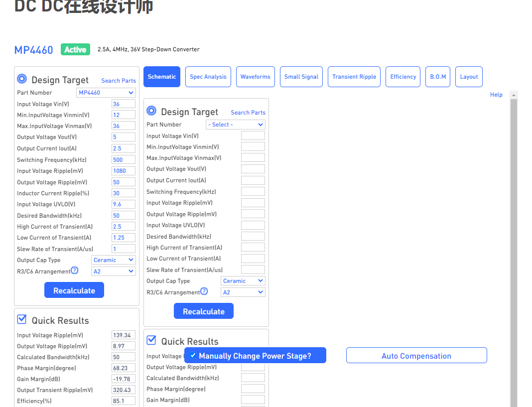Select the Output Transient Ripple value 320.43

[124, 390]
